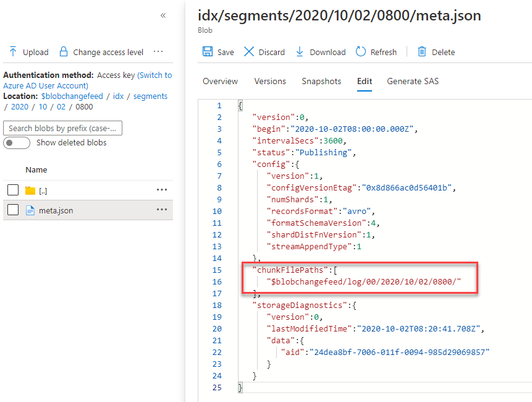The image size is (532, 402).
Task: Click the meta.json file icon
Action: [30, 210]
